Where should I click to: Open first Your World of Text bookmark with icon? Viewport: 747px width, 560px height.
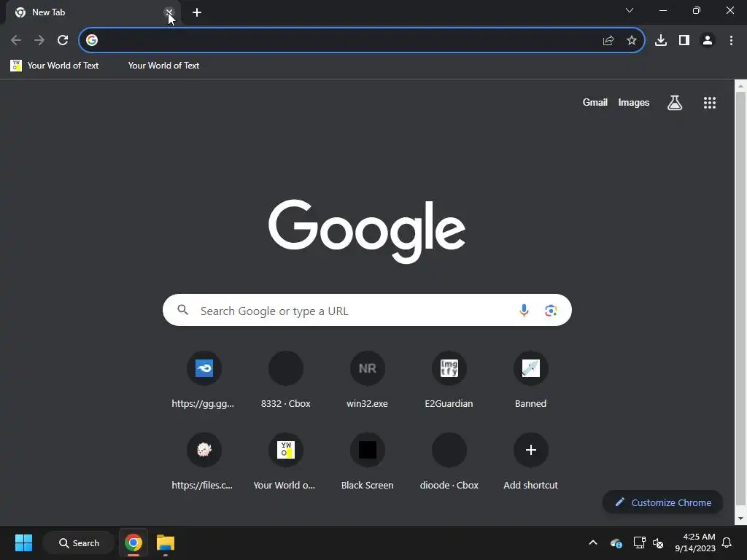pos(55,66)
